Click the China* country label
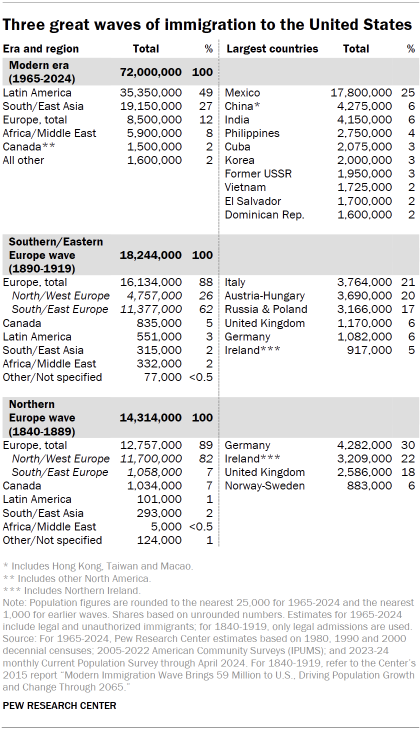This screenshot has width=420, height=730. click(x=242, y=106)
